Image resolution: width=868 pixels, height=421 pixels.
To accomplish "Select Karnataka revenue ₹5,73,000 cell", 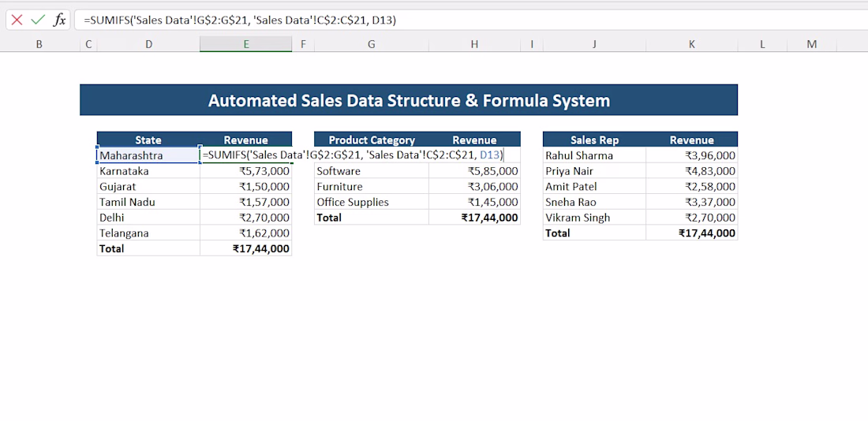I will click(x=245, y=171).
